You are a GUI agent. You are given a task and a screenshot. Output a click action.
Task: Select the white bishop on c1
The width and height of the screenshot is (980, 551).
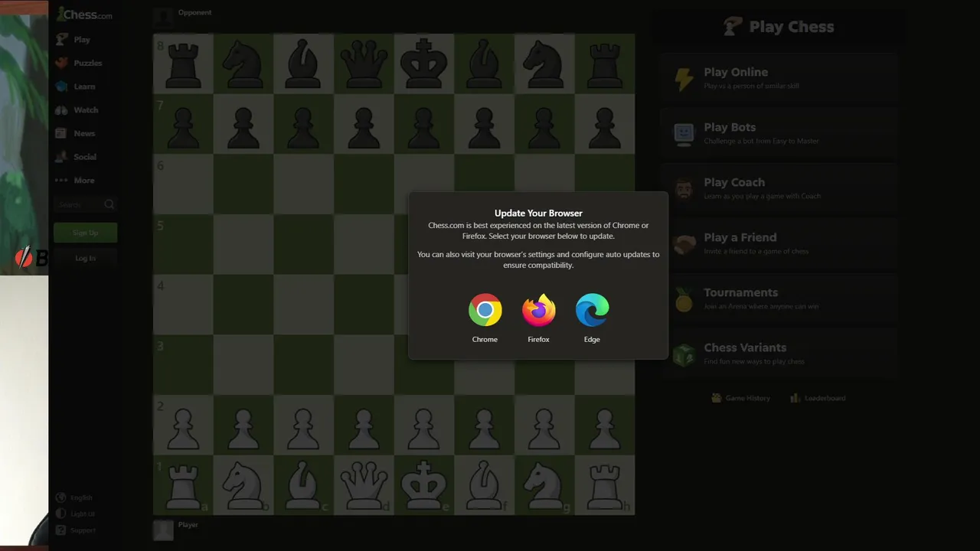(x=304, y=485)
